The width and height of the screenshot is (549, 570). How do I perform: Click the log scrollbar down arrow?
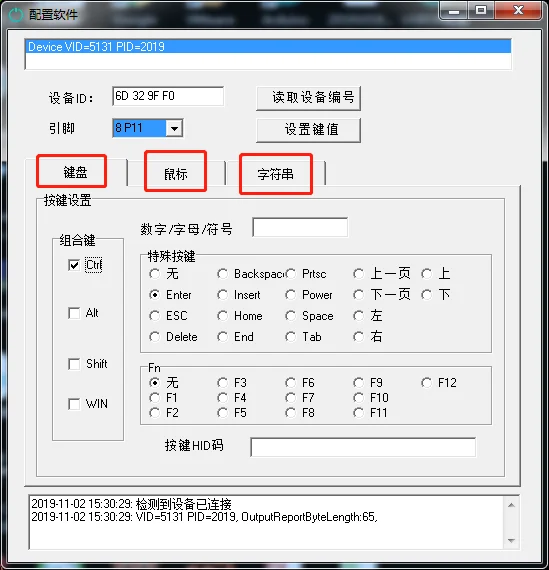pos(511,541)
